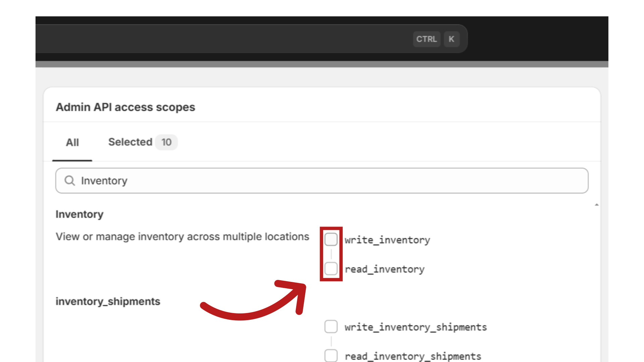The width and height of the screenshot is (644, 362).
Task: Click the inventory_shipments section heading
Action: [x=108, y=302]
